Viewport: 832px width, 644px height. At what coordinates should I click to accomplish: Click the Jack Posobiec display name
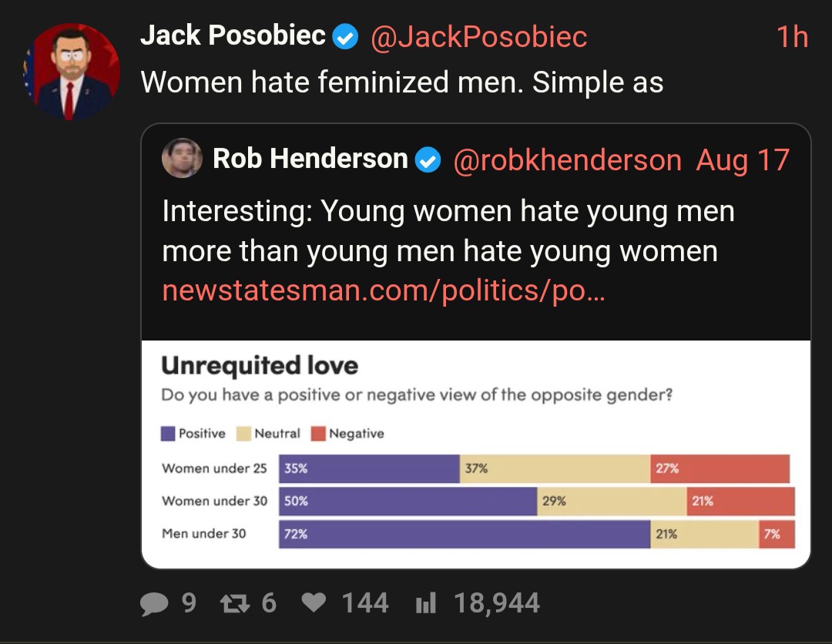point(233,35)
